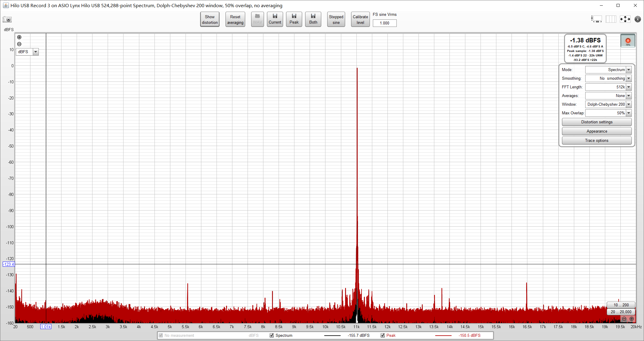Open Appearance settings

coord(597,131)
